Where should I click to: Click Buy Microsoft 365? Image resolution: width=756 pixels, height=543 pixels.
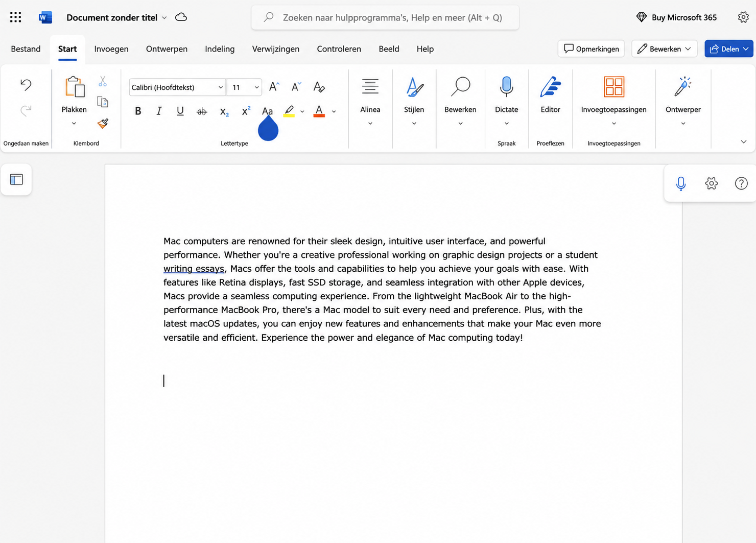point(676,17)
